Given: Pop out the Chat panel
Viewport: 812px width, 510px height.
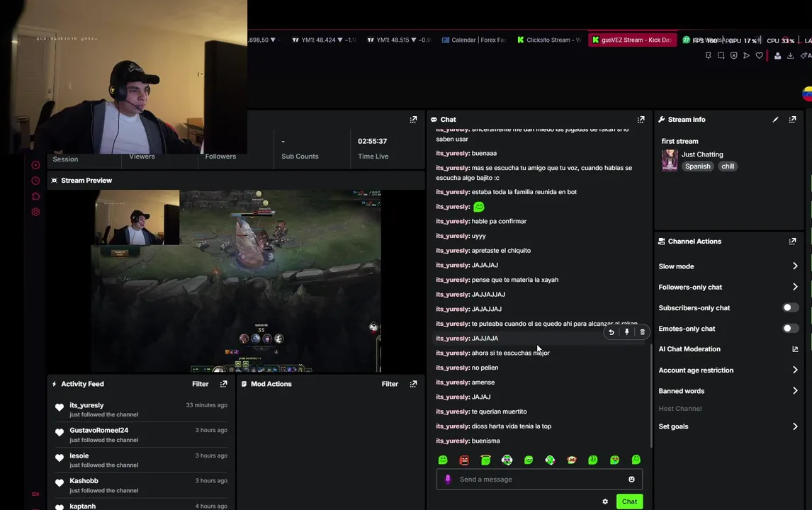Looking at the screenshot, I should [641, 120].
